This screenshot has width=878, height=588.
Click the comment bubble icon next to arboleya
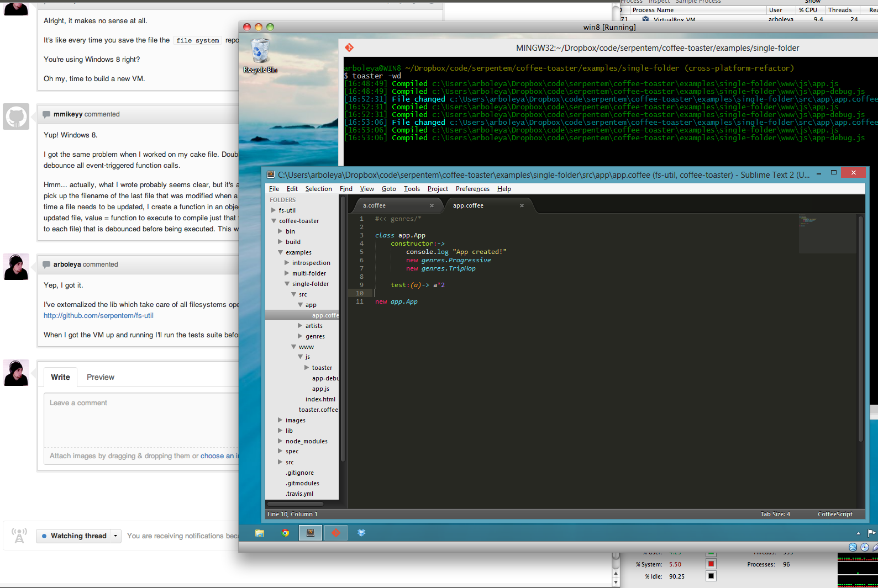46,264
